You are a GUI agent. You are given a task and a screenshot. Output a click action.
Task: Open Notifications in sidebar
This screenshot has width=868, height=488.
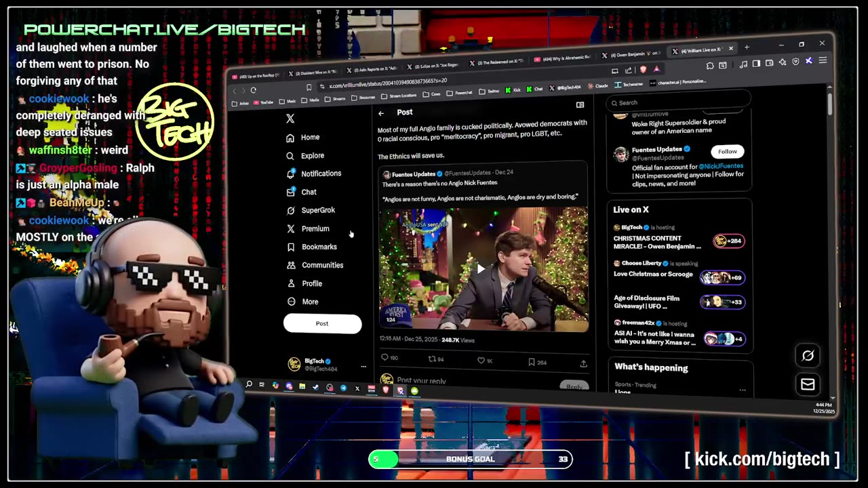coord(313,174)
